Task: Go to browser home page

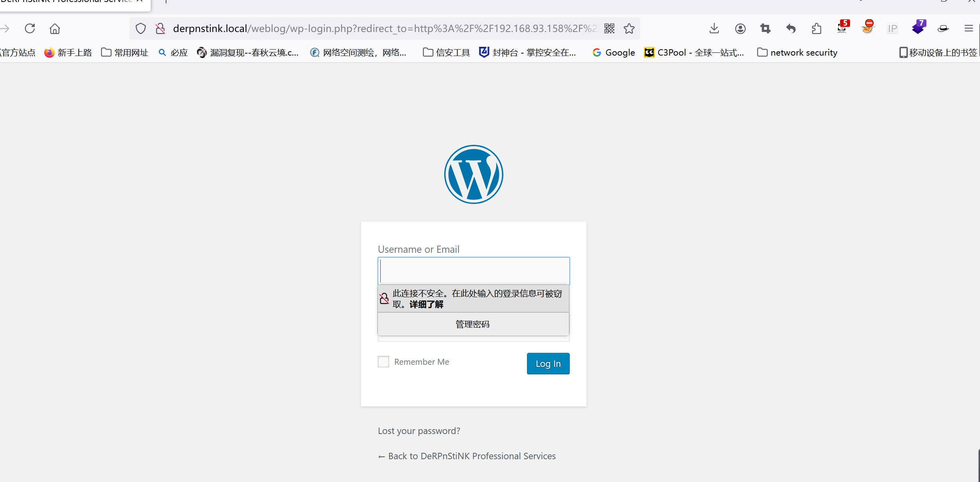Action: click(55, 28)
